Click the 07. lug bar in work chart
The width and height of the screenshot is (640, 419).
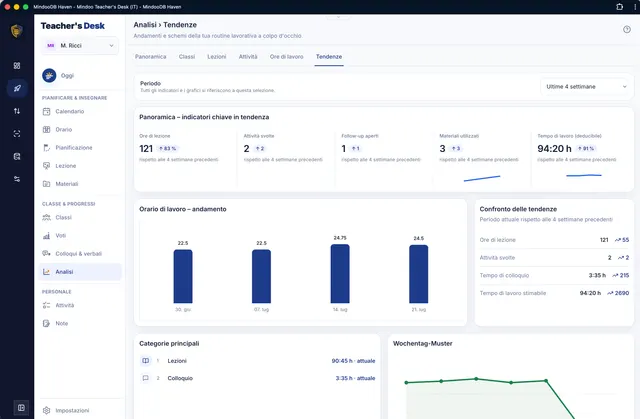(261, 276)
